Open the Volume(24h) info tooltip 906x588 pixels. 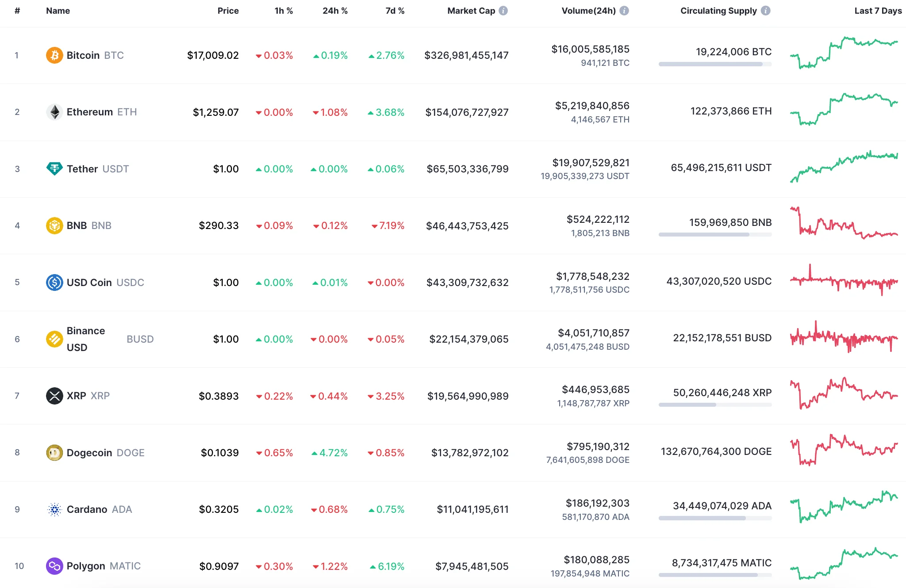tap(625, 11)
